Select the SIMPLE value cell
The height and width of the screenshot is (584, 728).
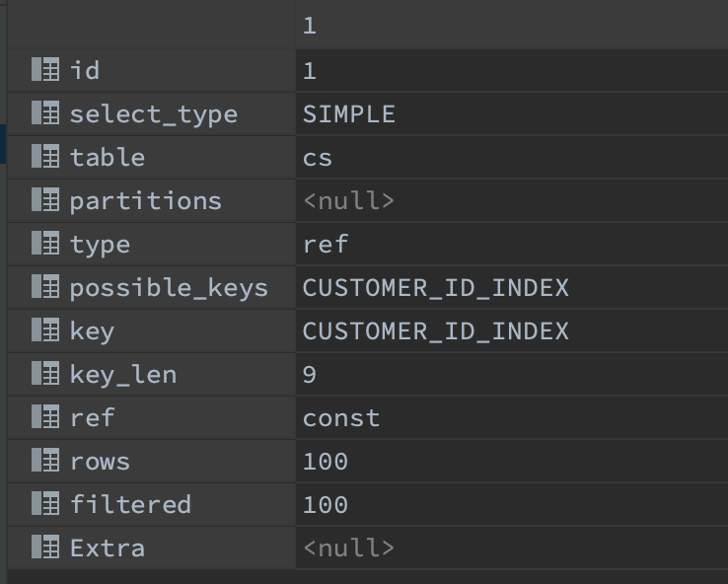click(349, 114)
